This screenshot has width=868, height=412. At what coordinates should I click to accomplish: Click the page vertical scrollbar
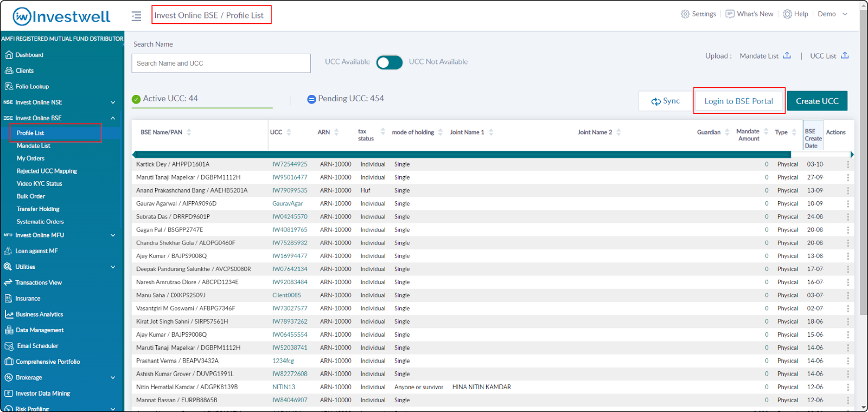tap(864, 163)
